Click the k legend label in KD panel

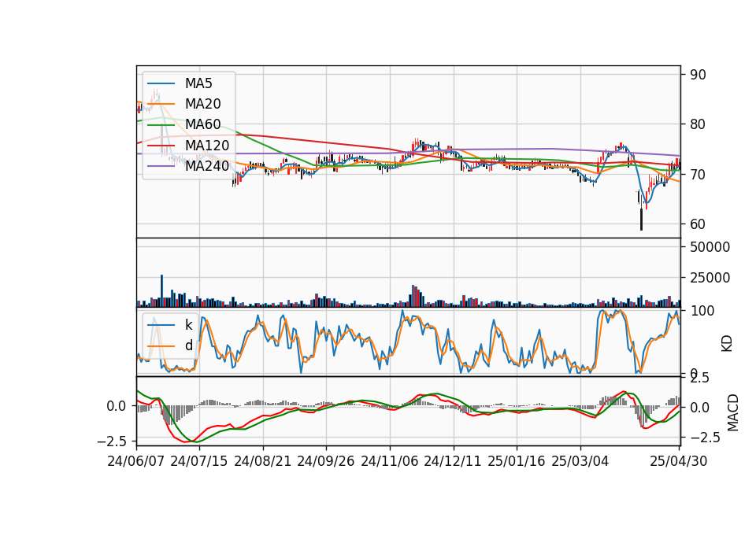point(189,325)
